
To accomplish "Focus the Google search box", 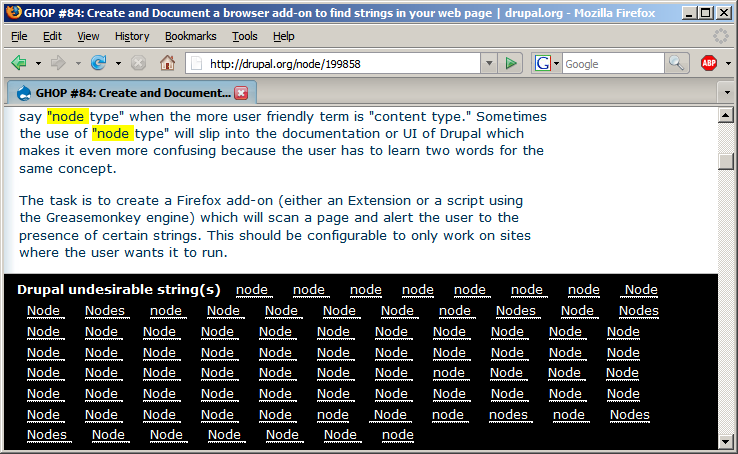I will click(613, 64).
